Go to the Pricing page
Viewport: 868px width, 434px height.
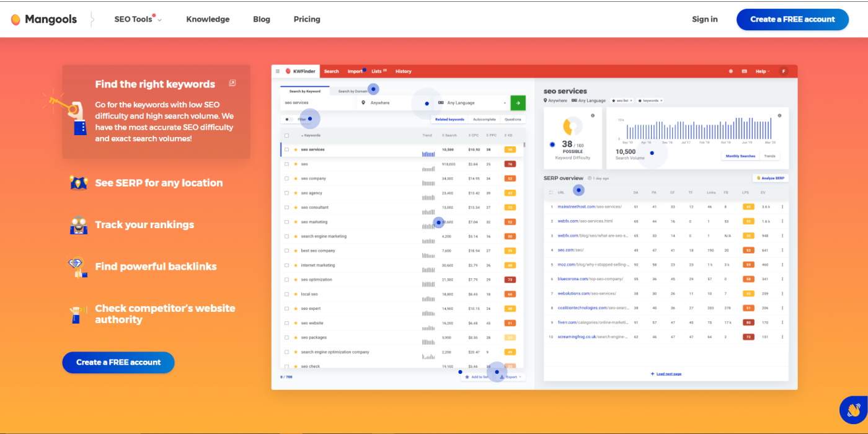(x=307, y=19)
